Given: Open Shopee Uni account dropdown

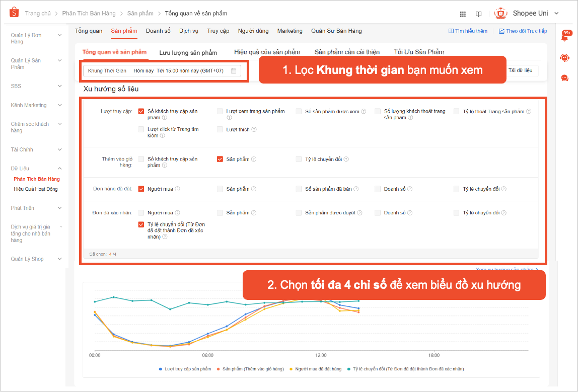Looking at the screenshot, I should tap(556, 14).
